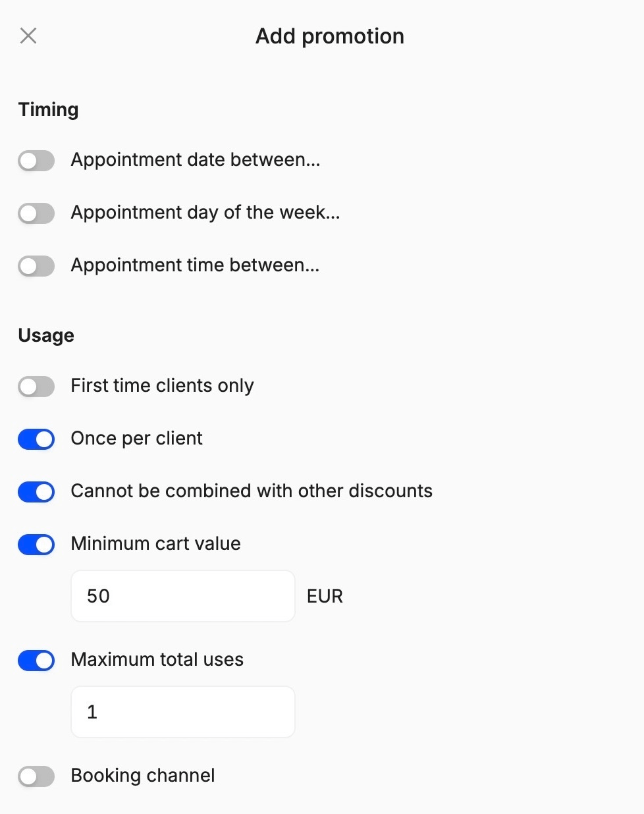This screenshot has height=814, width=644.
Task: Click the 'Booking channel' label text
Action: pyautogui.click(x=143, y=776)
